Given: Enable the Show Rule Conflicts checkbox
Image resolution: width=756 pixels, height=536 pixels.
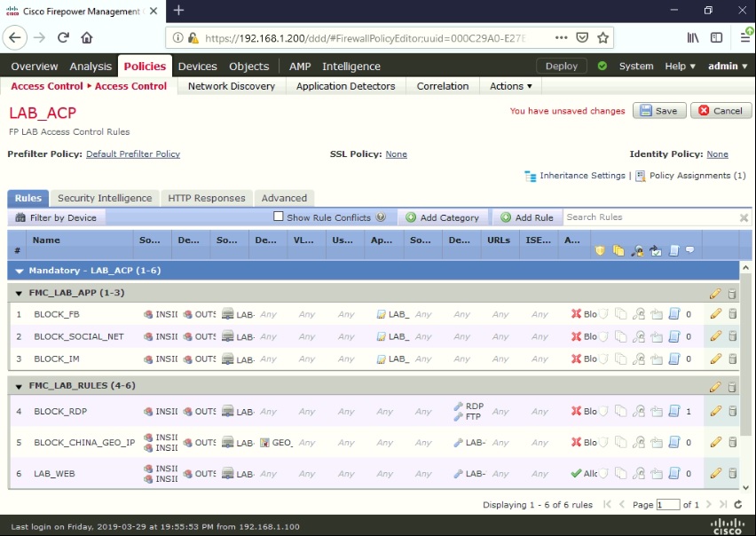Looking at the screenshot, I should click(x=278, y=217).
